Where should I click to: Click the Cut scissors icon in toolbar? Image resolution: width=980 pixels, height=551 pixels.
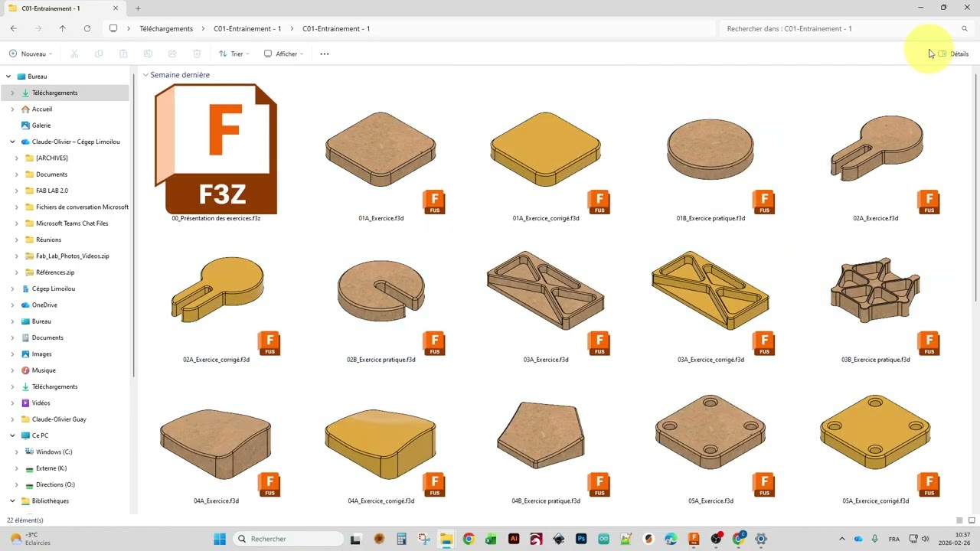click(74, 54)
